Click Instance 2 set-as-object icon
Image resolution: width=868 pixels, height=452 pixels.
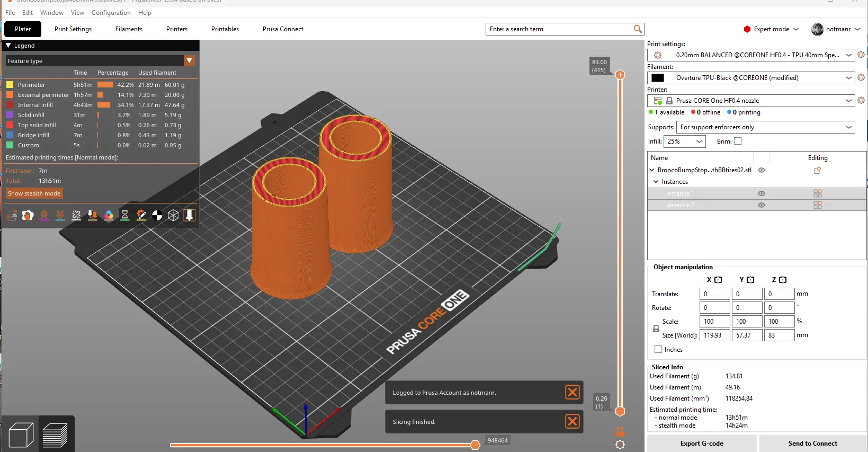[x=818, y=205]
